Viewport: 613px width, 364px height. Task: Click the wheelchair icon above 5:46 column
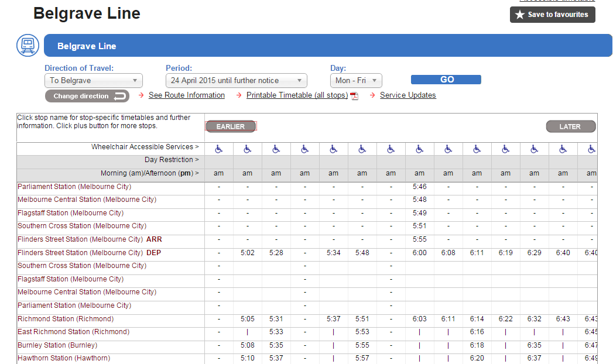[x=419, y=149]
